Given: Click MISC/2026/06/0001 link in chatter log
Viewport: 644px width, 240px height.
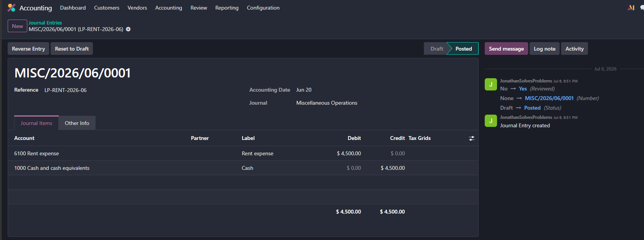Looking at the screenshot, I should coord(549,98).
